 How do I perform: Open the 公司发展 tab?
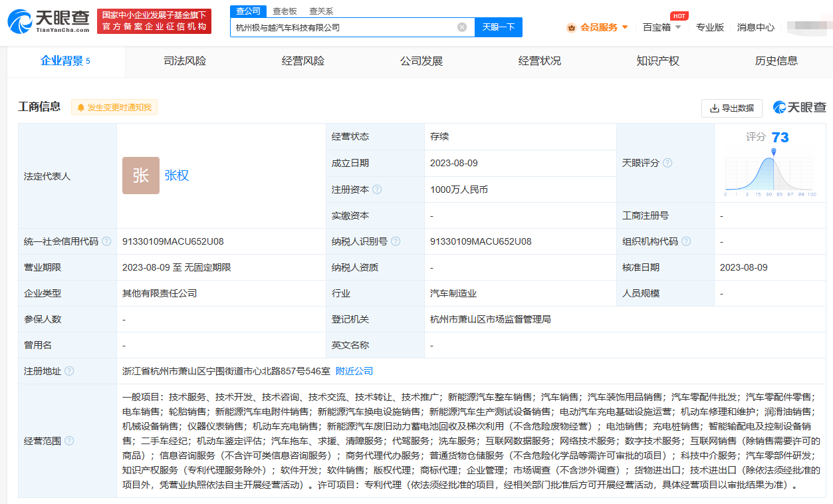pos(421,61)
